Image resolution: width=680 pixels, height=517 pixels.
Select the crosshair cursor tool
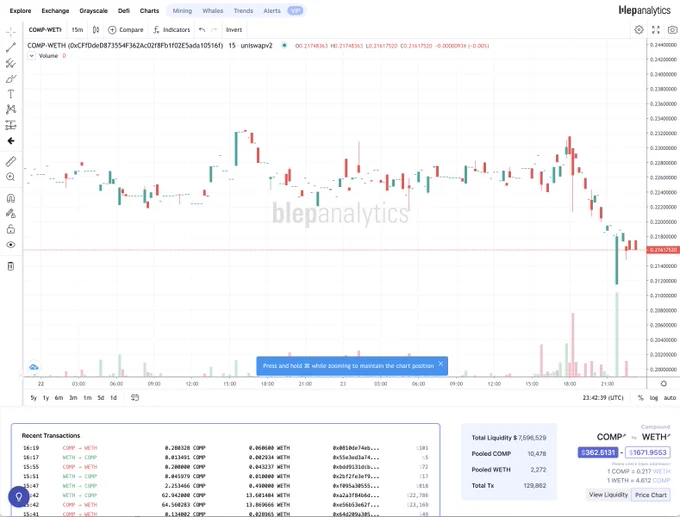11,32
